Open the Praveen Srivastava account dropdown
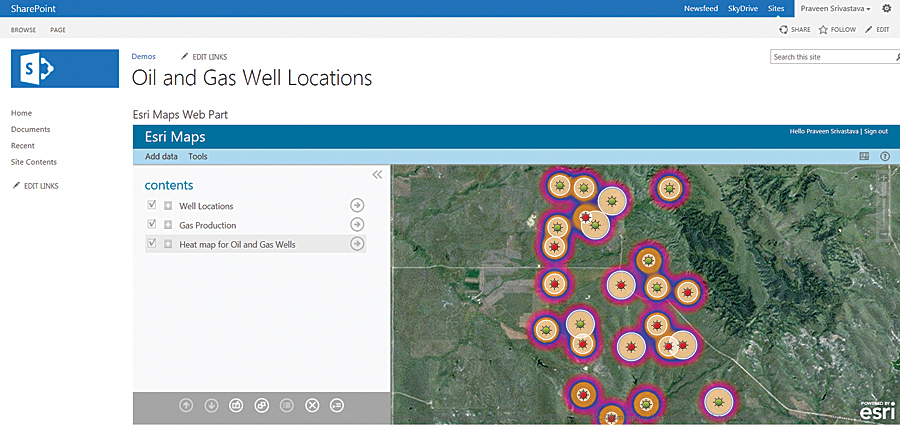900x426 pixels. click(836, 9)
